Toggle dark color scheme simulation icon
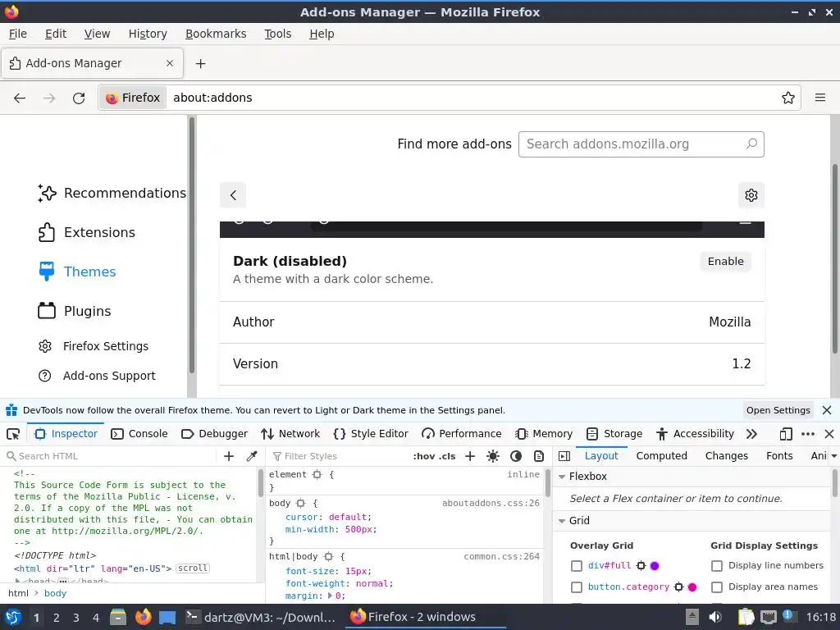Viewport: 840px width, 630px height. pyautogui.click(x=516, y=456)
